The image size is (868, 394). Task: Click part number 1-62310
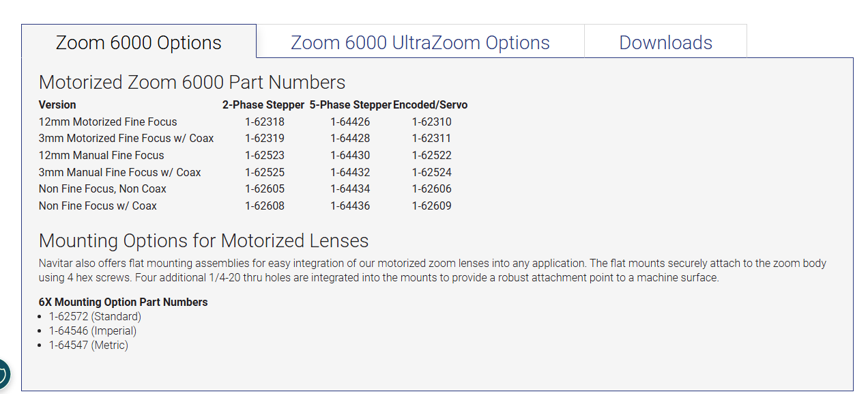[431, 122]
